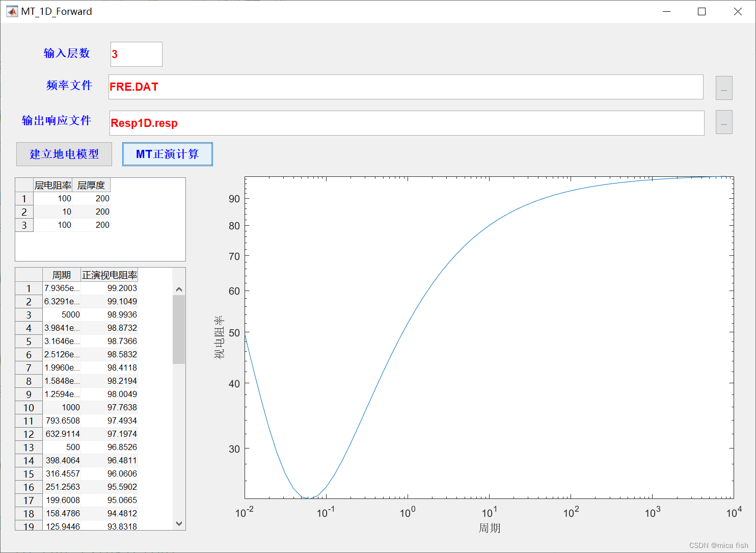Click result cell 98.2194
This screenshot has height=553, width=756.
pos(110,381)
